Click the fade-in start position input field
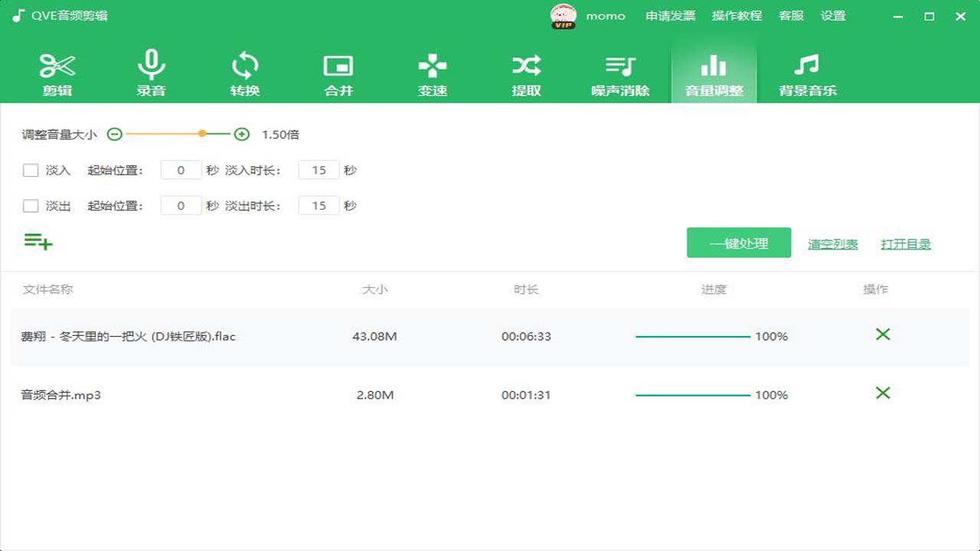This screenshot has width=980, height=551. click(x=181, y=170)
